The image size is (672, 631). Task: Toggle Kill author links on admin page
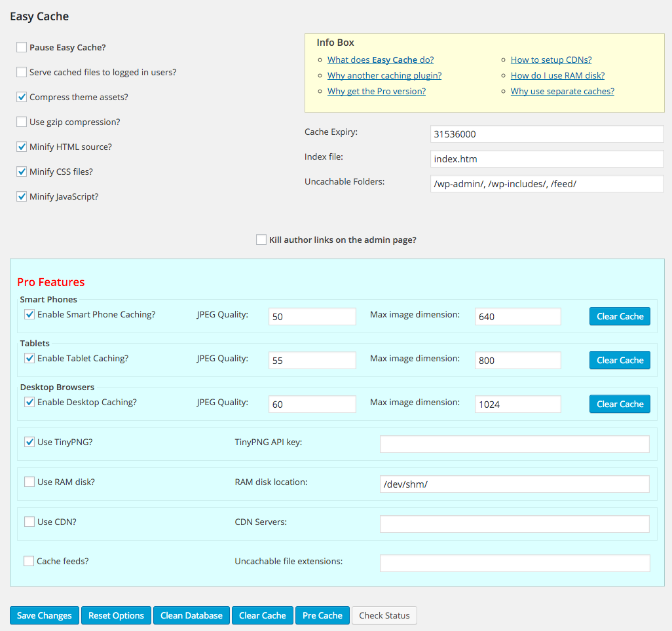[261, 240]
